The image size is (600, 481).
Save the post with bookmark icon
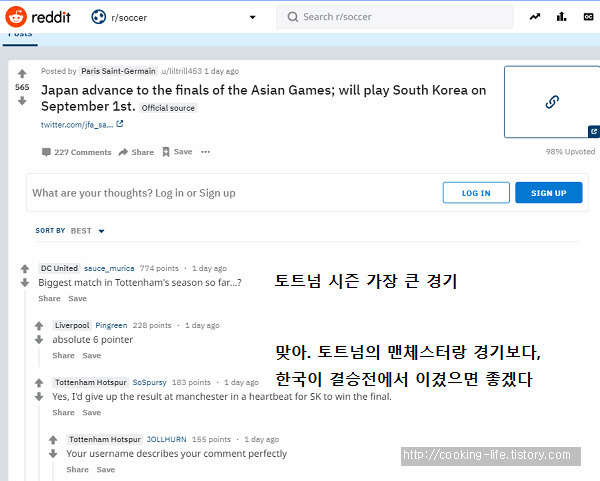(177, 152)
